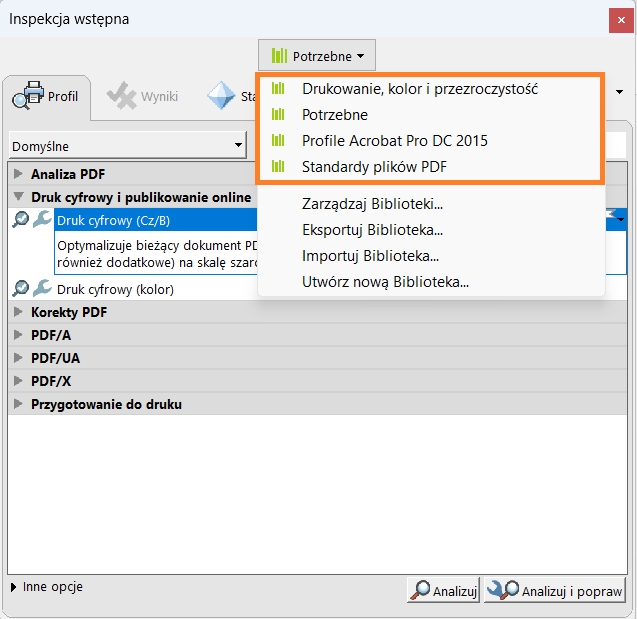Screen dimensions: 637x619
Task: Click the Optymalizuje bieżący dokument description text
Action: coord(157,254)
